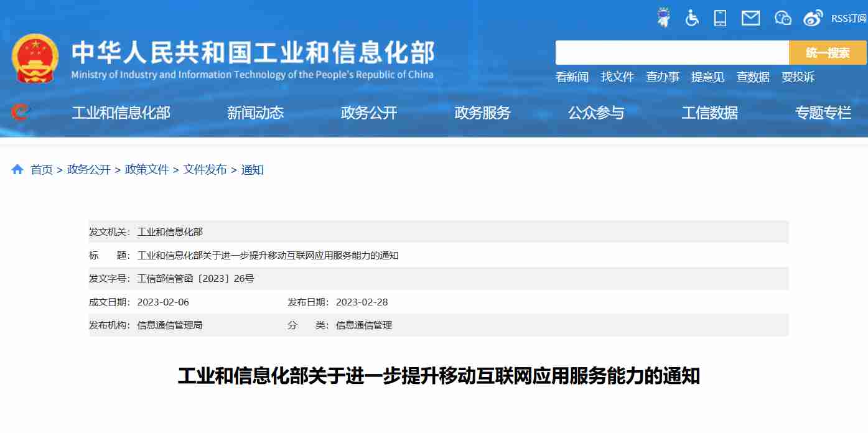Open 要投诉 quick link under search
This screenshot has height=433, width=868.
[x=798, y=77]
